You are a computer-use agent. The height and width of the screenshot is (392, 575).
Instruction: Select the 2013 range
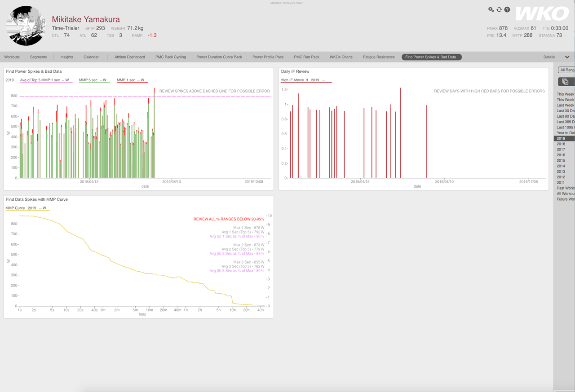click(561, 172)
